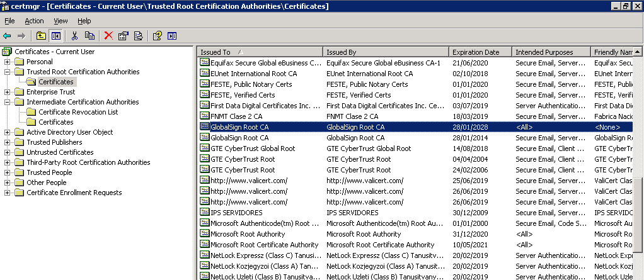Open Help via question mark icon
The height and width of the screenshot is (280, 644).
coord(157,36)
